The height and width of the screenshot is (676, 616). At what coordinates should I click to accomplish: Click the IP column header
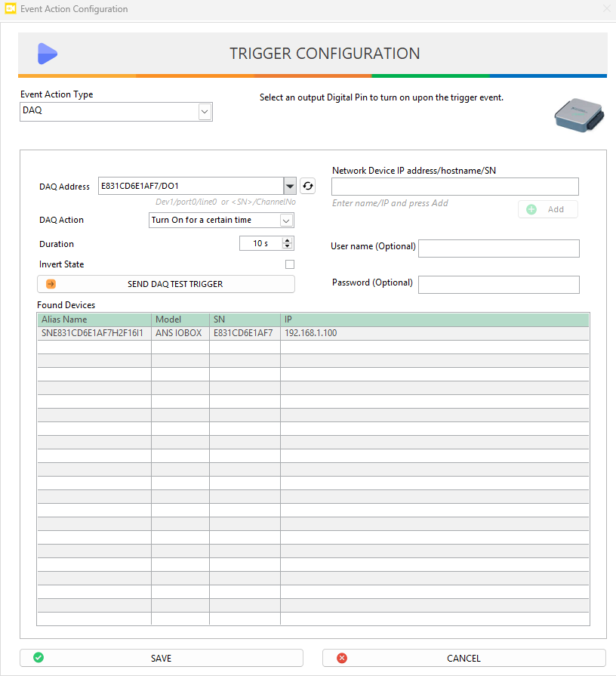[x=434, y=319]
